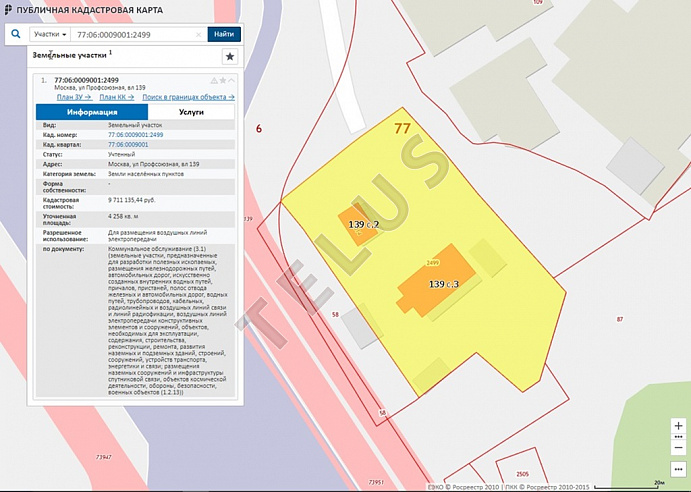Clear the search field with X
Screen dimensions: 691x492
[198, 34]
